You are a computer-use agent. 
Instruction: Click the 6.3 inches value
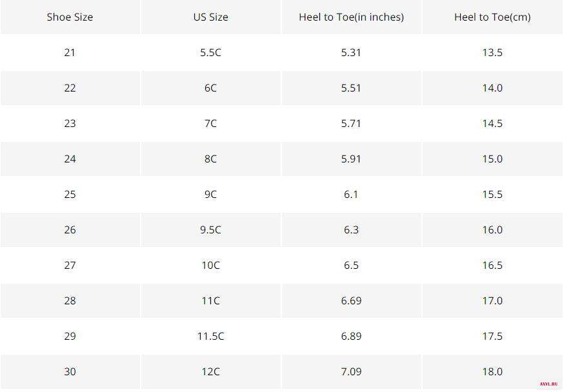pos(352,230)
